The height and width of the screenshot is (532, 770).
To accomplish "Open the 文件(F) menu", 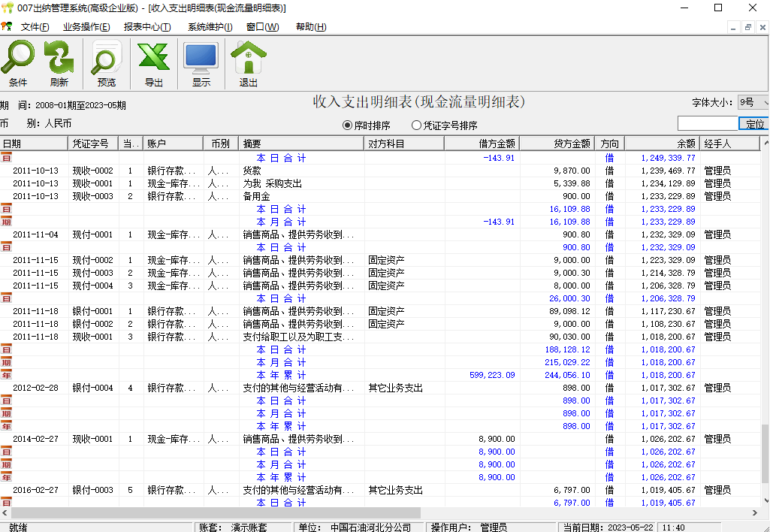I will coord(35,27).
